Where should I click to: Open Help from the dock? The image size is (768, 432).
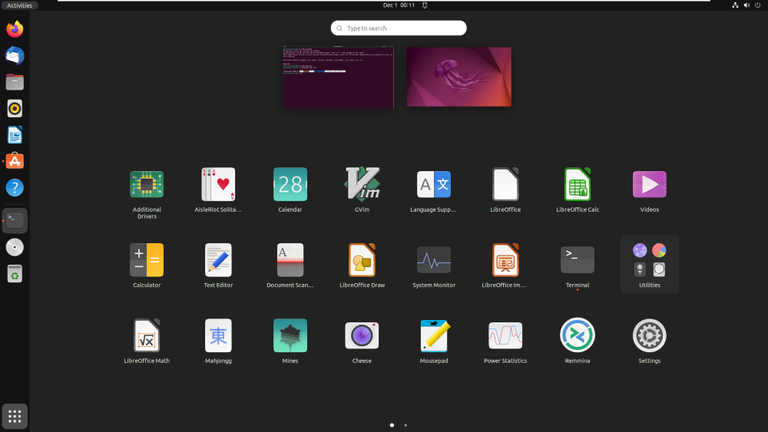(15, 188)
